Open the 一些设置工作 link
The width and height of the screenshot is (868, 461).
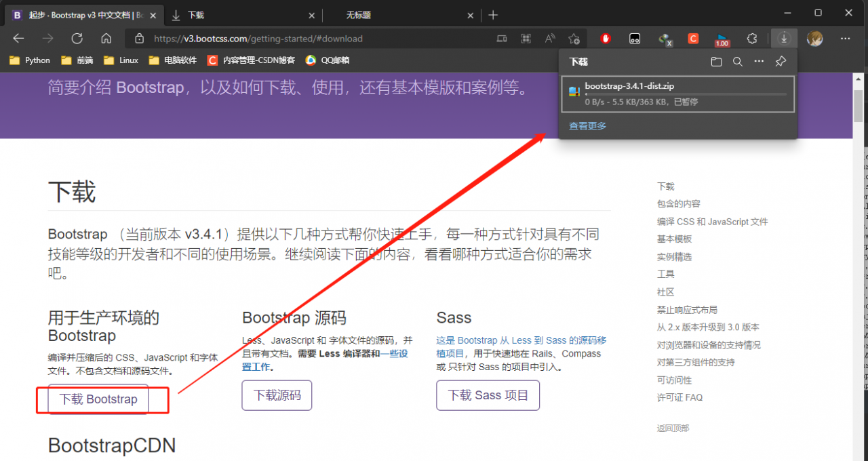(x=325, y=360)
